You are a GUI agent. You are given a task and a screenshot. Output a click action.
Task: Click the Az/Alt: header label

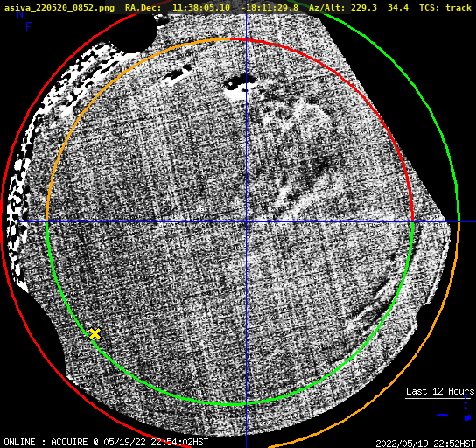point(326,7)
